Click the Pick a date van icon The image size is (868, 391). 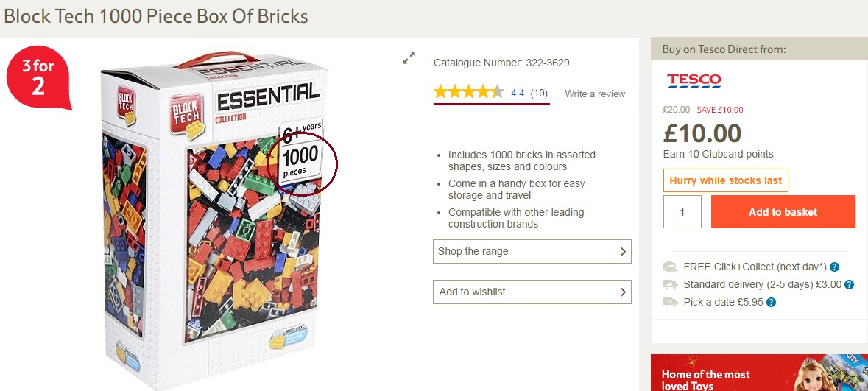coord(670,302)
